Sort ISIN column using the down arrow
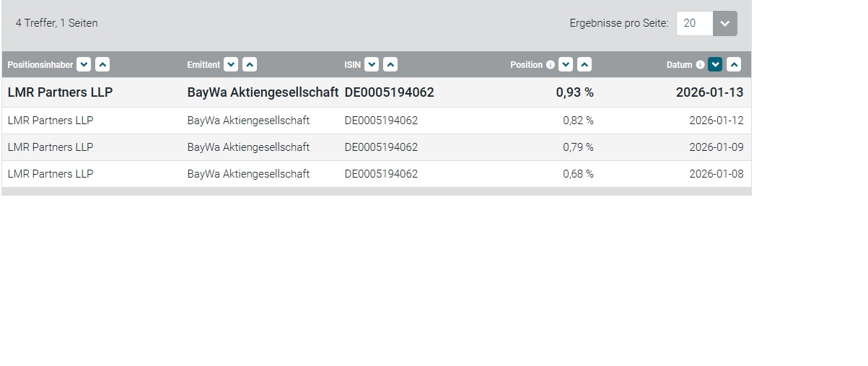 [x=372, y=65]
